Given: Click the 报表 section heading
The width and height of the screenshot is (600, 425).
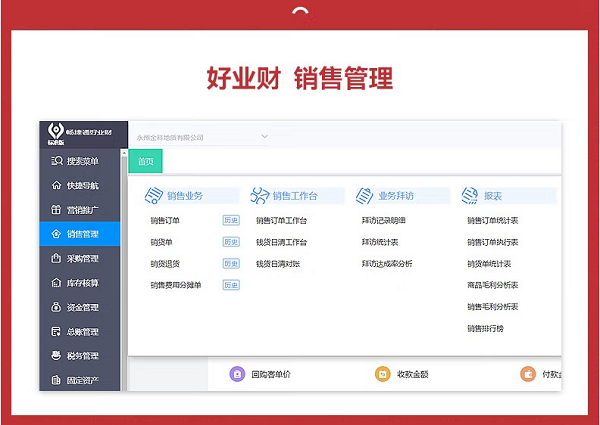Looking at the screenshot, I should (492, 196).
